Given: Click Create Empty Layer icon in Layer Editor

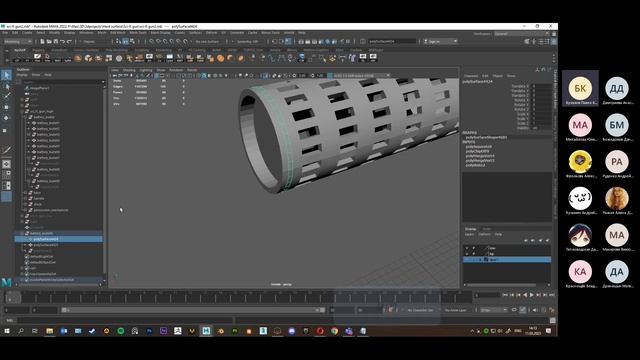Looking at the screenshot, I should pyautogui.click(x=540, y=240).
